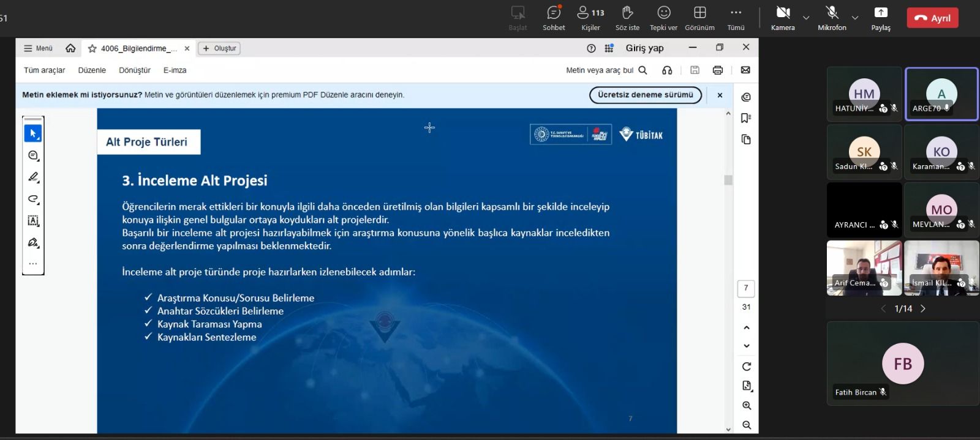
Task: Expand the Kamera options arrow
Action: tap(806, 18)
